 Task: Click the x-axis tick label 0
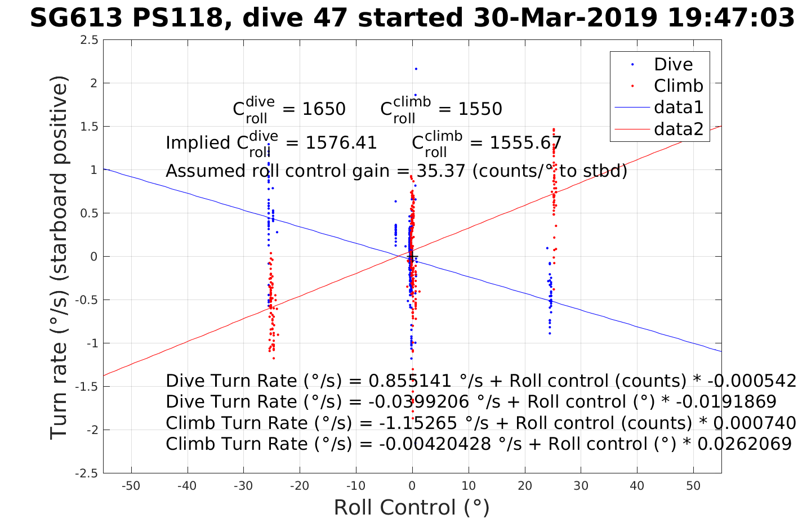pyautogui.click(x=412, y=486)
